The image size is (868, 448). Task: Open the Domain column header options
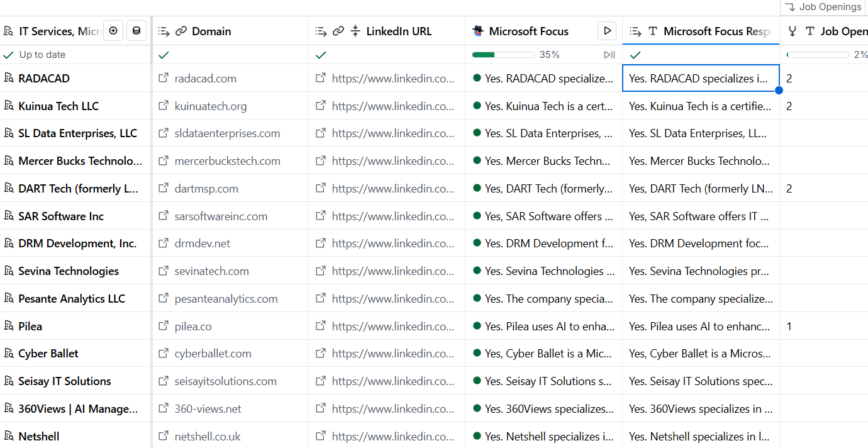[230, 31]
